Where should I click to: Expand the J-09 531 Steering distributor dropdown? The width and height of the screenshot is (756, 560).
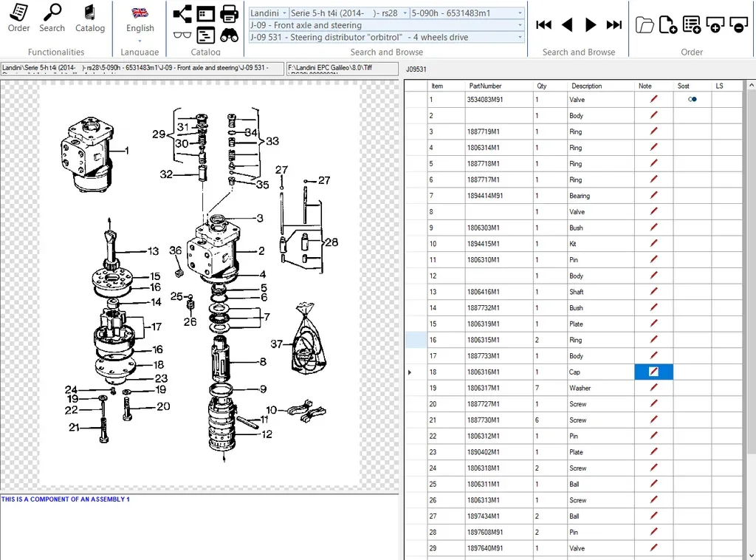click(x=520, y=37)
